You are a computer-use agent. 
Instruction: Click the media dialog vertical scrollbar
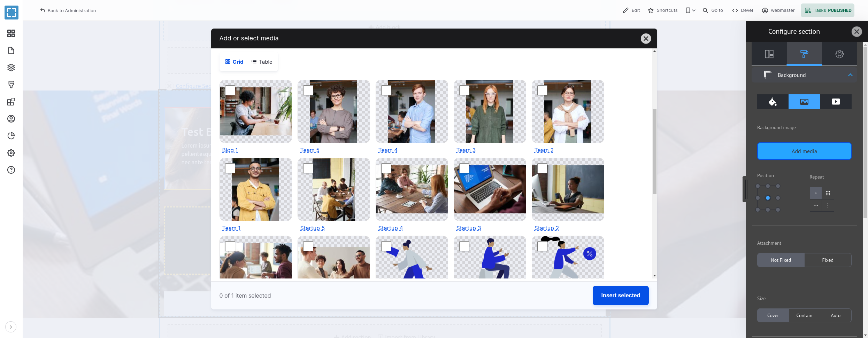[654, 151]
